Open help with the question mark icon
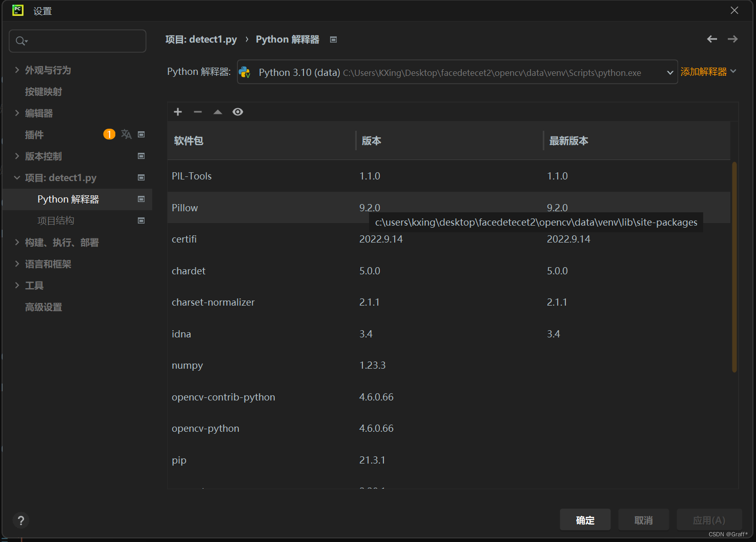The image size is (756, 542). click(x=21, y=520)
